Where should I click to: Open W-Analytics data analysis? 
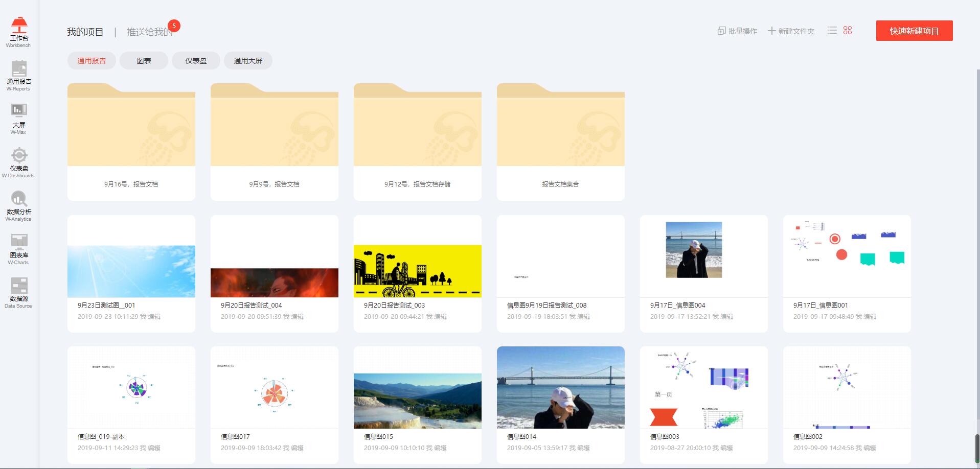tap(19, 205)
